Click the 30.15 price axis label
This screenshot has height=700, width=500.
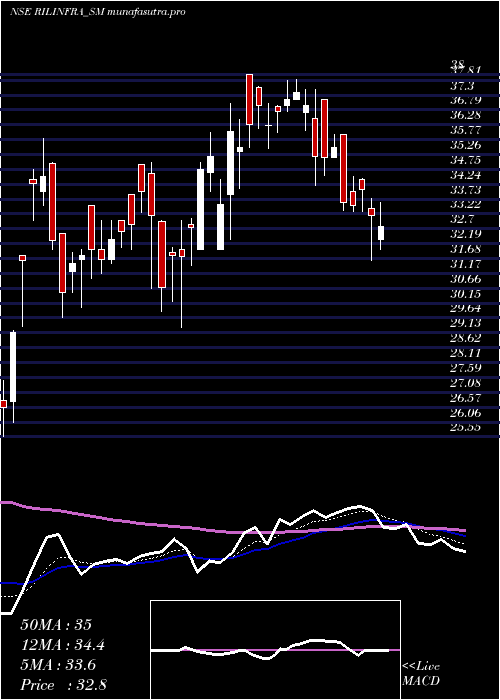tap(465, 294)
